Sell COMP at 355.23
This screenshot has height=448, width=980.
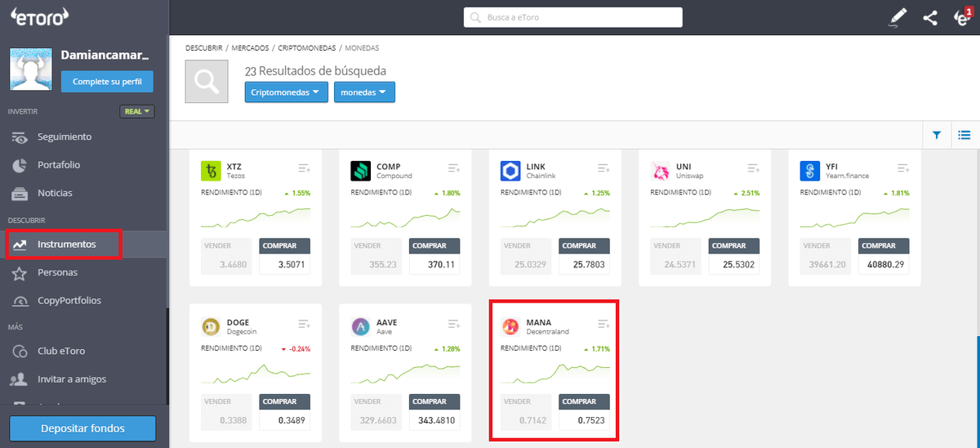click(x=376, y=256)
